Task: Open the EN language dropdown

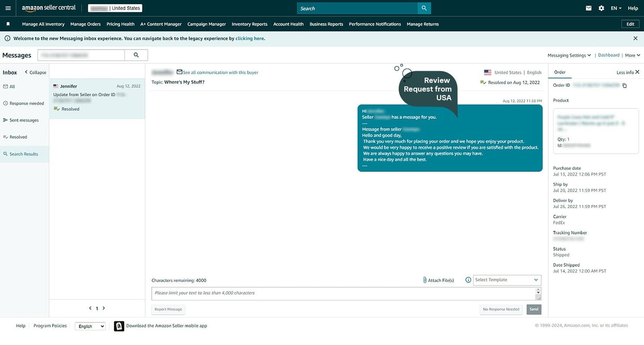Action: [x=616, y=8]
